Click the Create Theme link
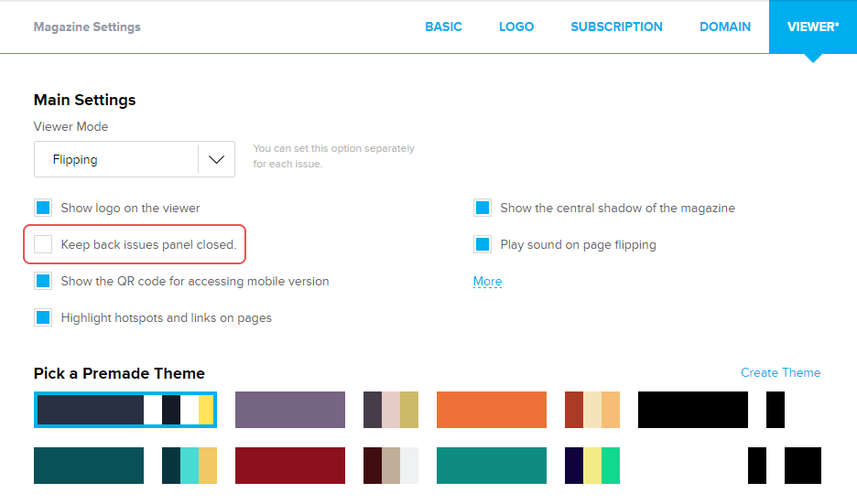This screenshot has height=504, width=857. [780, 372]
